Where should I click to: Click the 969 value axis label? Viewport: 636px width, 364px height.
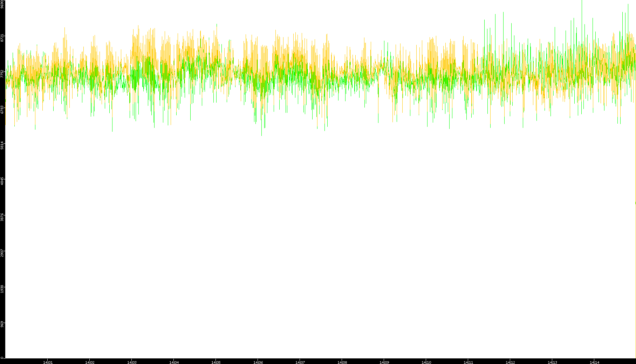[x=2, y=324]
